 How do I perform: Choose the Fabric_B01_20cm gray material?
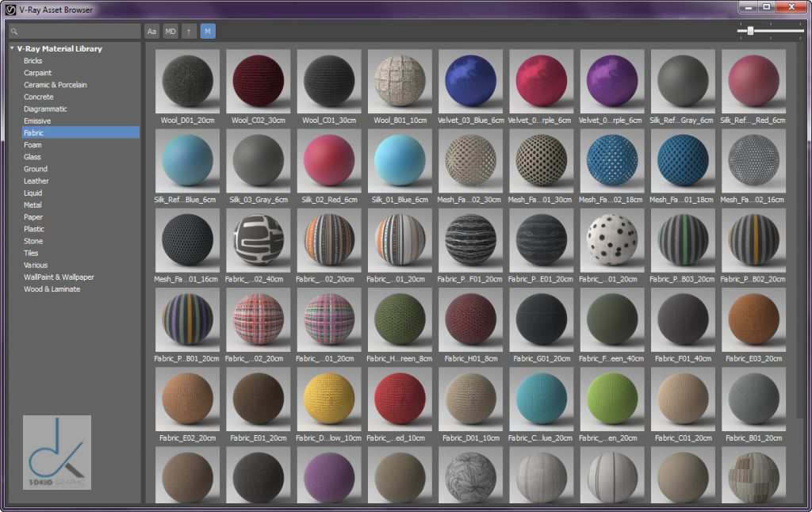point(753,399)
